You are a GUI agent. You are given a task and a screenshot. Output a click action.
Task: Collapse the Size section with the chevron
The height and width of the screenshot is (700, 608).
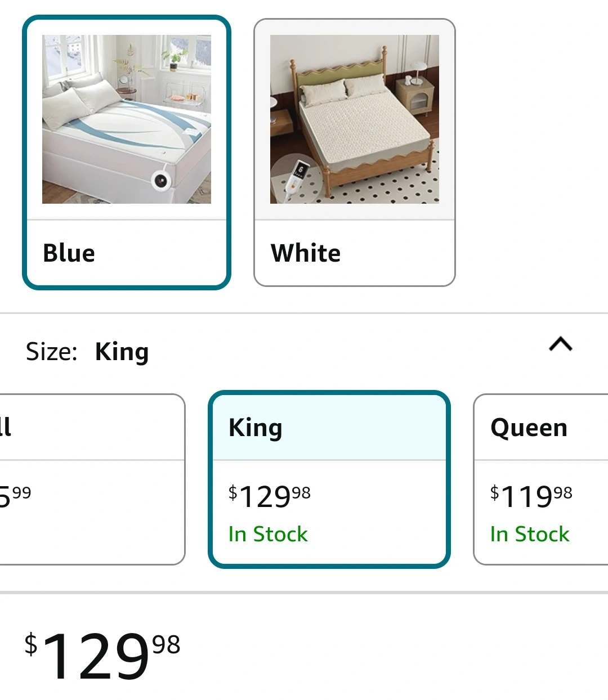[560, 344]
